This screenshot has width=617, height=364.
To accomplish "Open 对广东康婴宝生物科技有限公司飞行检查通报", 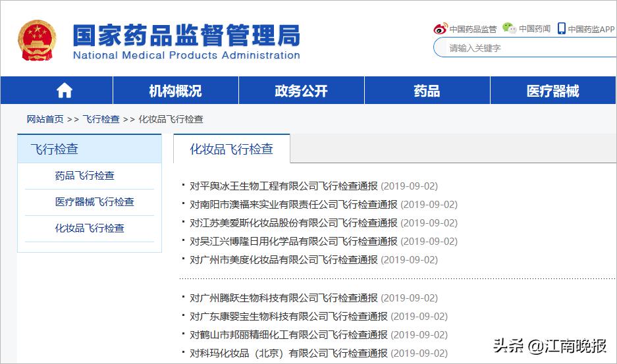I will tap(288, 317).
